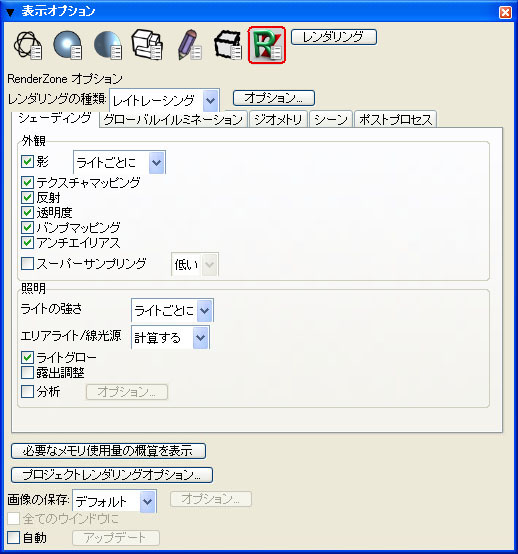Enable the スーパーサンプリング checkbox
The image size is (518, 554).
point(27,264)
